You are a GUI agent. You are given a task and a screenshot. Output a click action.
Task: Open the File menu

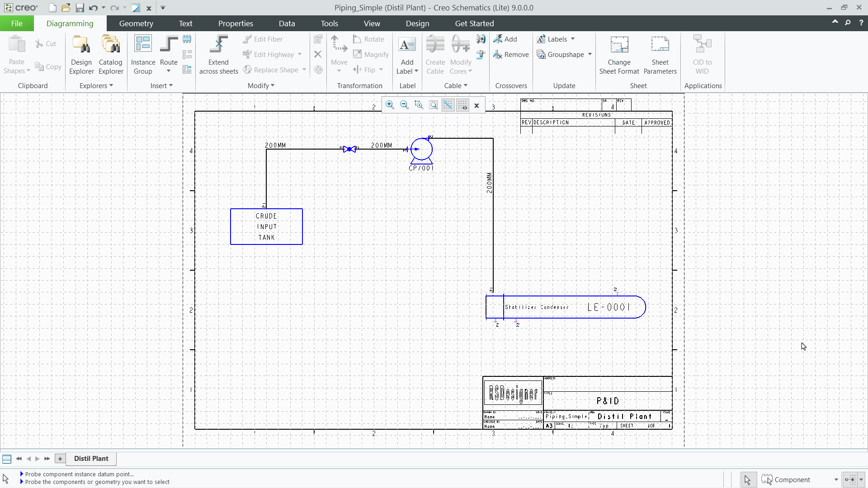(17, 23)
